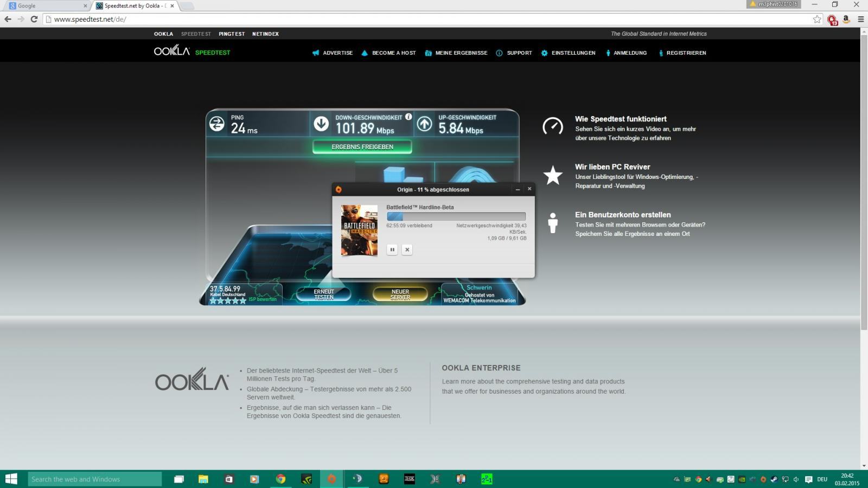This screenshot has height=488, width=868.
Task: Open the Windows Start menu
Action: [x=11, y=479]
